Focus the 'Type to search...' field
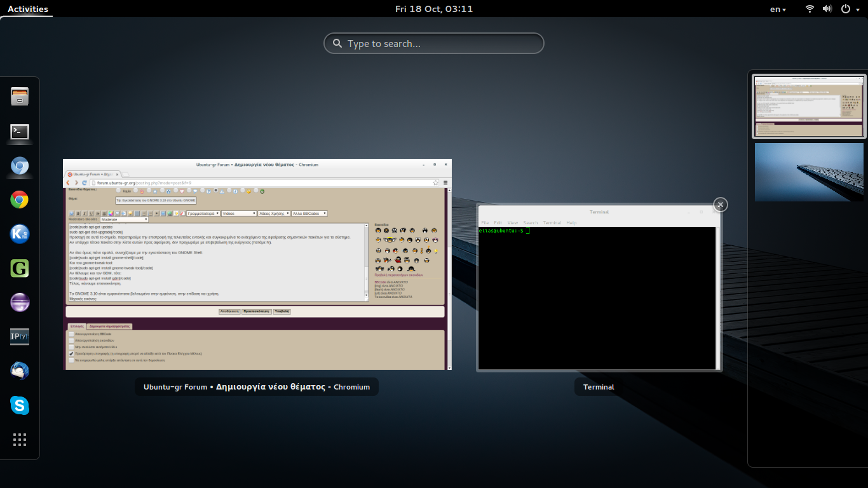The image size is (868, 488). (434, 44)
